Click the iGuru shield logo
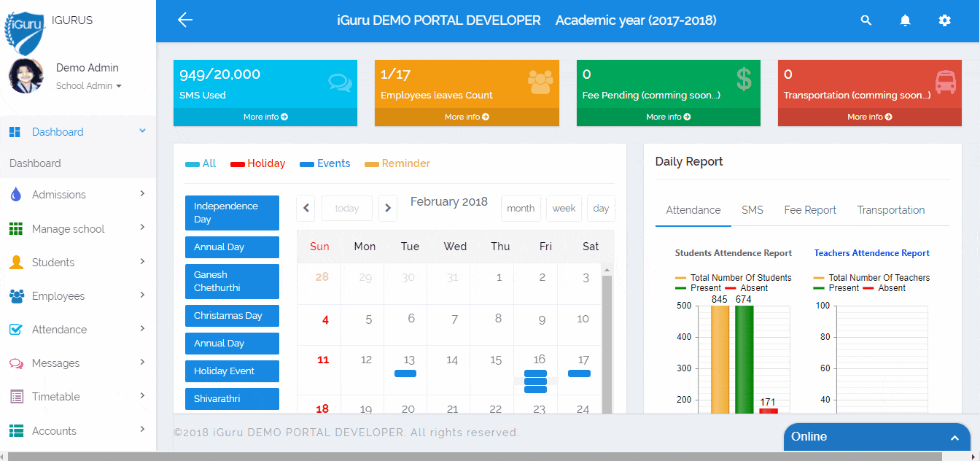980x461 pixels. [26, 32]
